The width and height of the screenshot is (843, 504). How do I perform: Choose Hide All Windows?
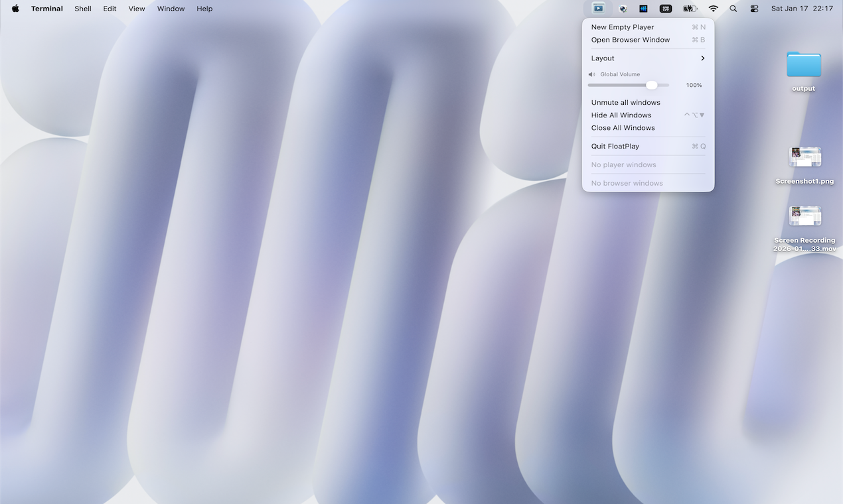pos(648,115)
